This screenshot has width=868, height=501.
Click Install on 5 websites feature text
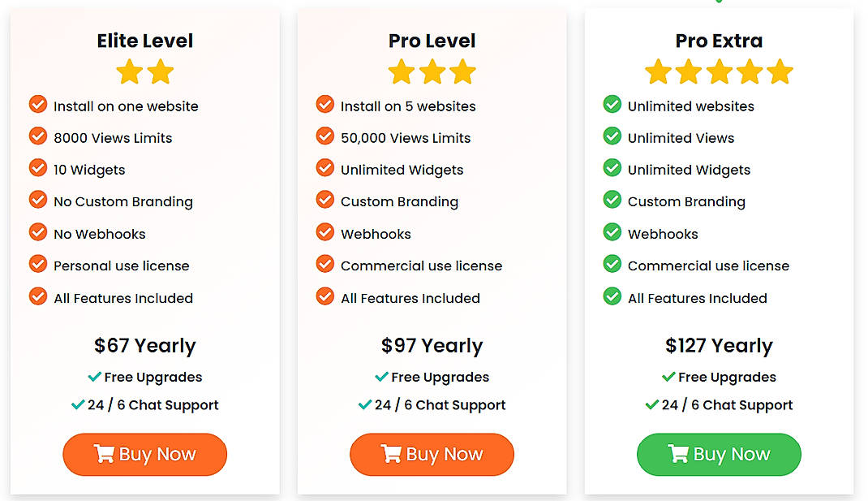pyautogui.click(x=407, y=106)
